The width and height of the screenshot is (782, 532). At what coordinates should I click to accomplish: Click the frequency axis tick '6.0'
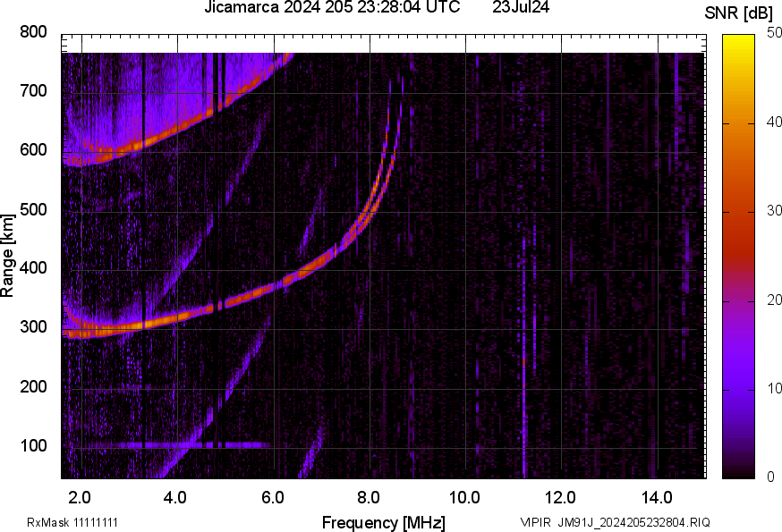pos(272,497)
